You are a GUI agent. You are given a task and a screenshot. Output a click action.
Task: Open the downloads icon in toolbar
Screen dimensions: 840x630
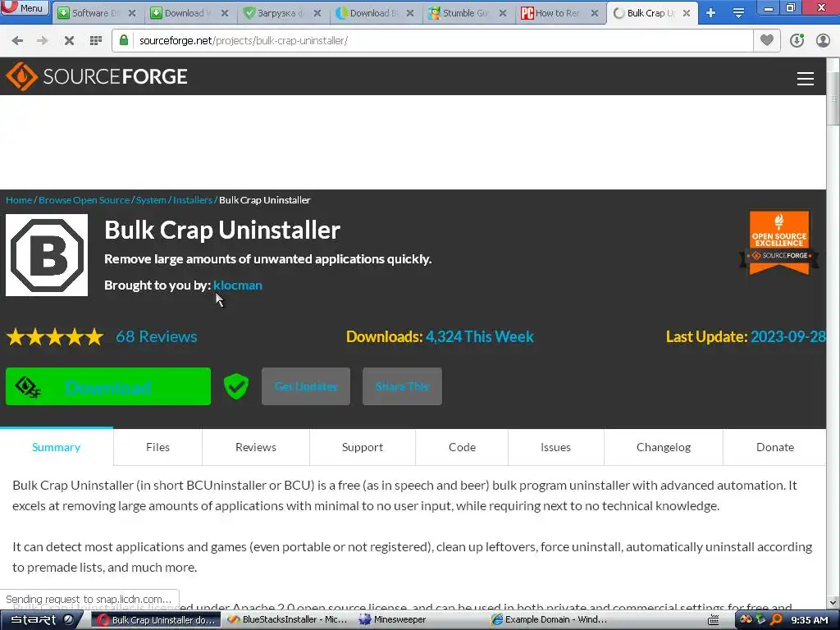(797, 41)
